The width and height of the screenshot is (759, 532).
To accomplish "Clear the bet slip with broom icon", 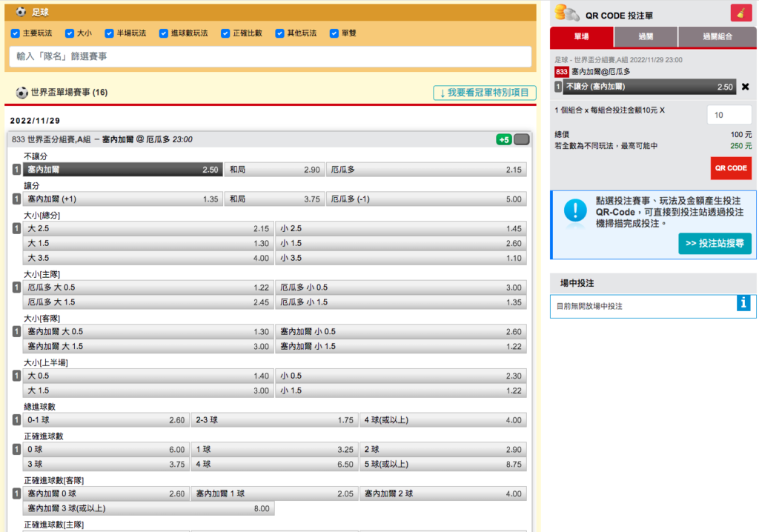I will pos(740,13).
